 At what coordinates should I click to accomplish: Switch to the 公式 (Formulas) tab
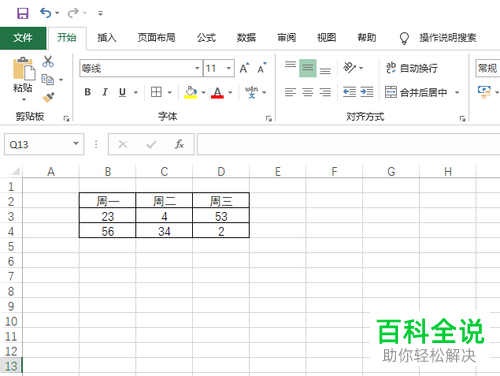206,38
